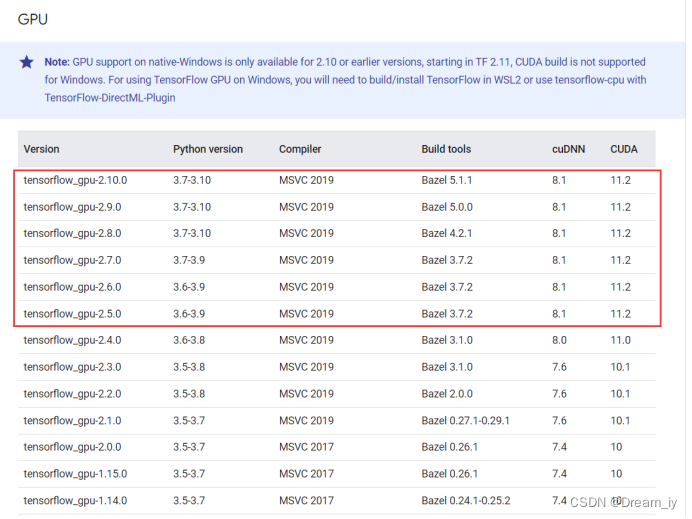Click the cuDNN column header
The height and width of the screenshot is (519, 692).
point(566,149)
